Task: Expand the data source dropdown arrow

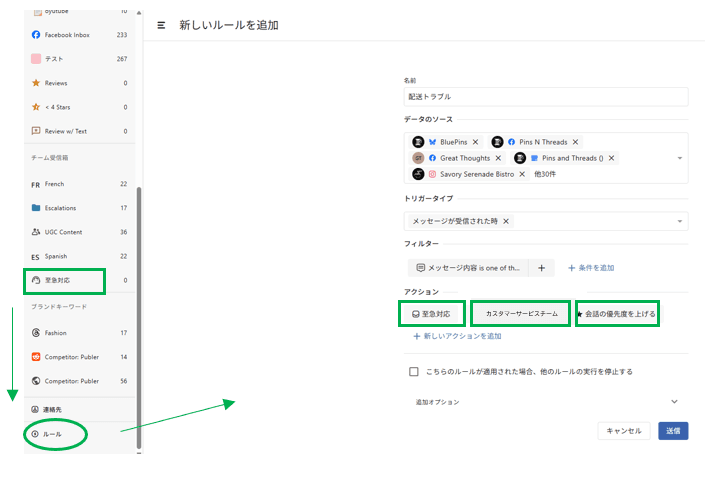Action: point(680,158)
